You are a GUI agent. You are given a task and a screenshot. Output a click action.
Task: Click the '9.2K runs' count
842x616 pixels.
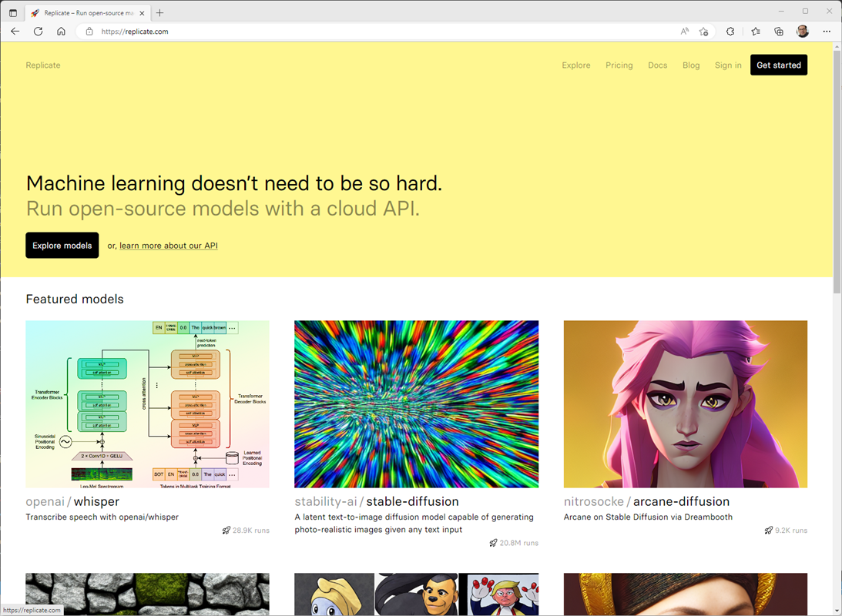(x=791, y=531)
